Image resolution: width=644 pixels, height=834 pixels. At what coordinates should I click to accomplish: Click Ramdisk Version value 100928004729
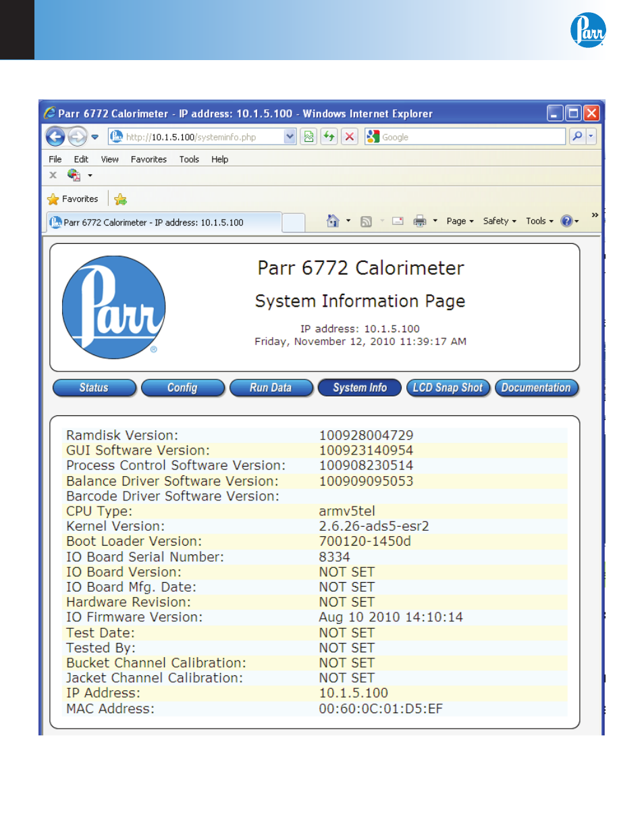pos(366,436)
